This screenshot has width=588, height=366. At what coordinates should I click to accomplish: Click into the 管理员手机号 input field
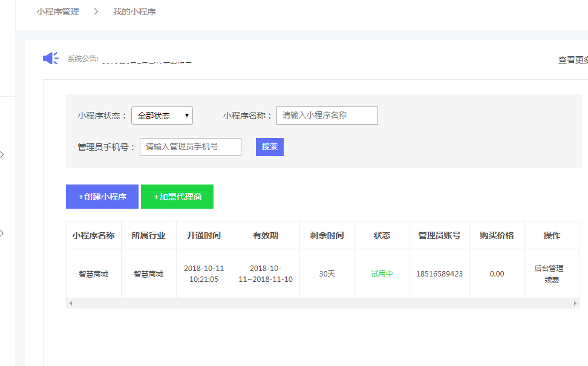point(190,147)
